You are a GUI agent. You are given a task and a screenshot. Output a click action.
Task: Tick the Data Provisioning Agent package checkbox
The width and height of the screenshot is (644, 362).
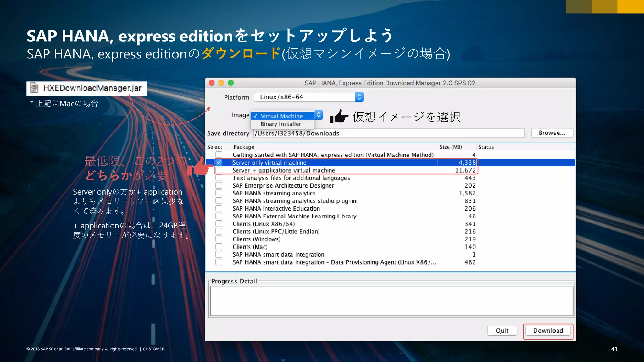click(219, 262)
